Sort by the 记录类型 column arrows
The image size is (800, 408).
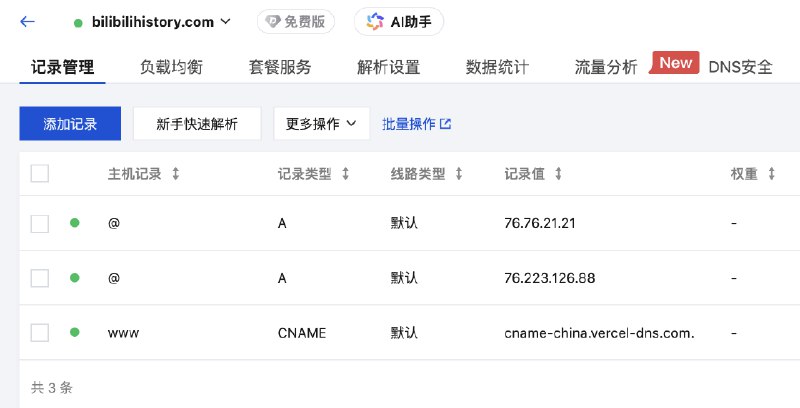click(345, 174)
